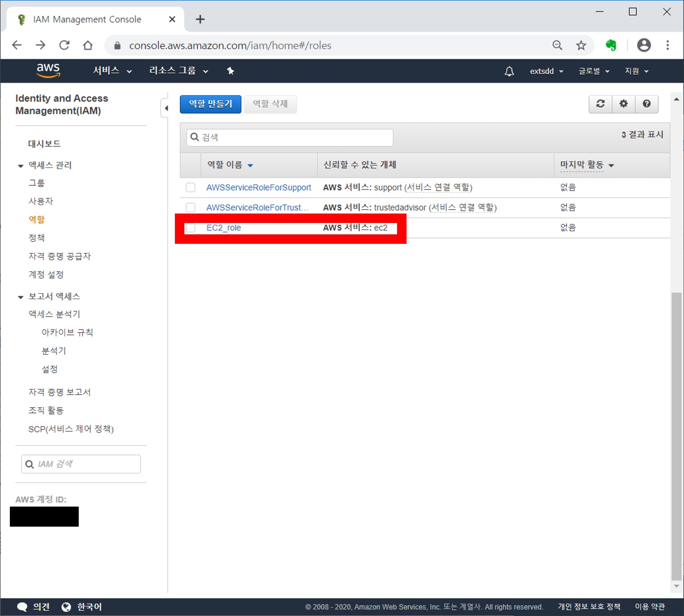Open the help question mark icon
684x616 pixels.
click(x=647, y=104)
